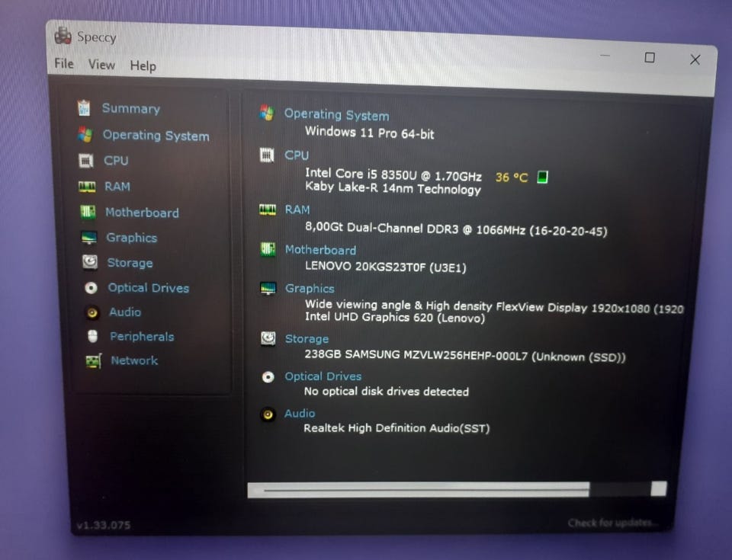Image resolution: width=732 pixels, height=560 pixels.
Task: Click the Operating System heading link in summary
Action: [336, 115]
